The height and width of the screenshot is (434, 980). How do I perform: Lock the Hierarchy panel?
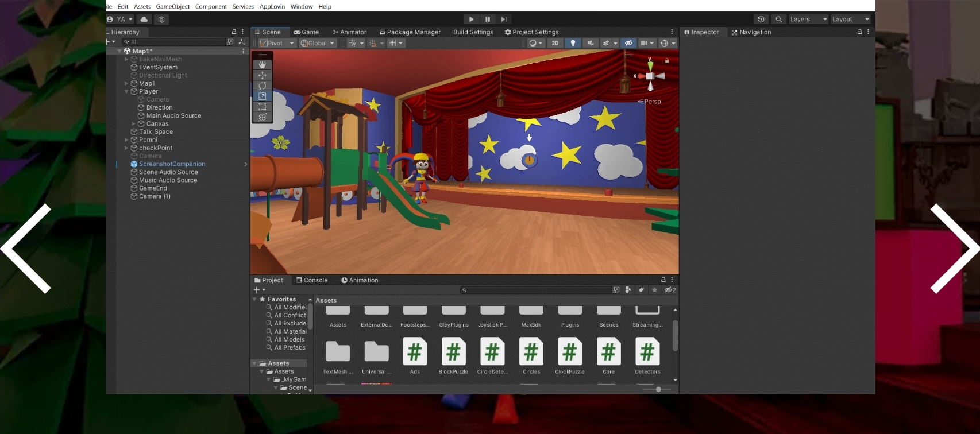click(x=234, y=32)
